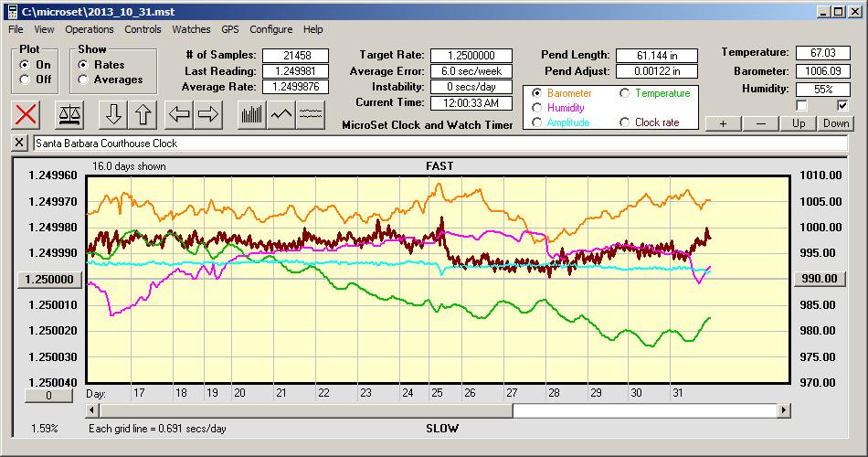This screenshot has height=457, width=868.
Task: Click the # of Samples field 21458
Action: tap(296, 56)
